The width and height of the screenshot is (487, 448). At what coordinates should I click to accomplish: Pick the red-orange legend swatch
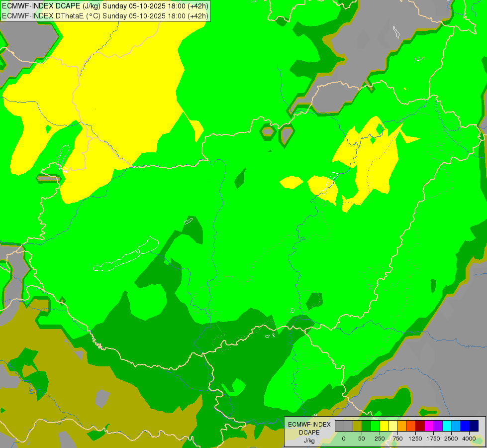pyautogui.click(x=411, y=426)
